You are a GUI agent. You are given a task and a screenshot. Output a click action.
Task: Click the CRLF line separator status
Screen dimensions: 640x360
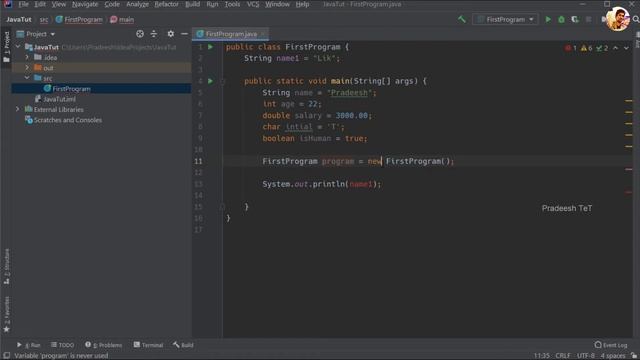[563, 356]
